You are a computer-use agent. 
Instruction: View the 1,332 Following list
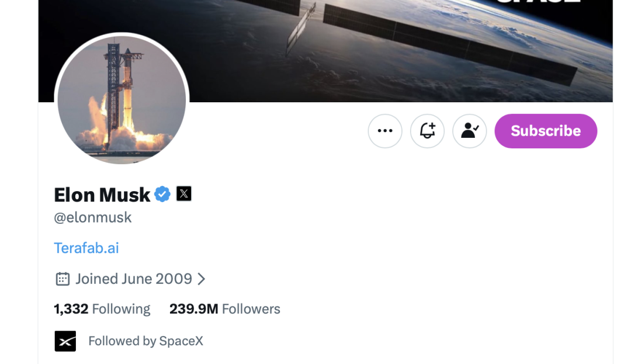point(102,309)
